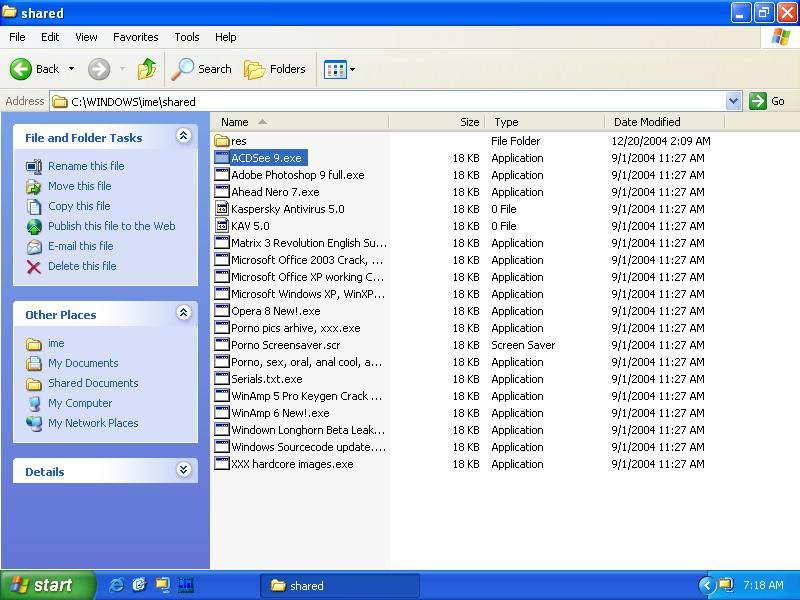Click My Network Places icon
The height and width of the screenshot is (600, 800).
click(34, 423)
